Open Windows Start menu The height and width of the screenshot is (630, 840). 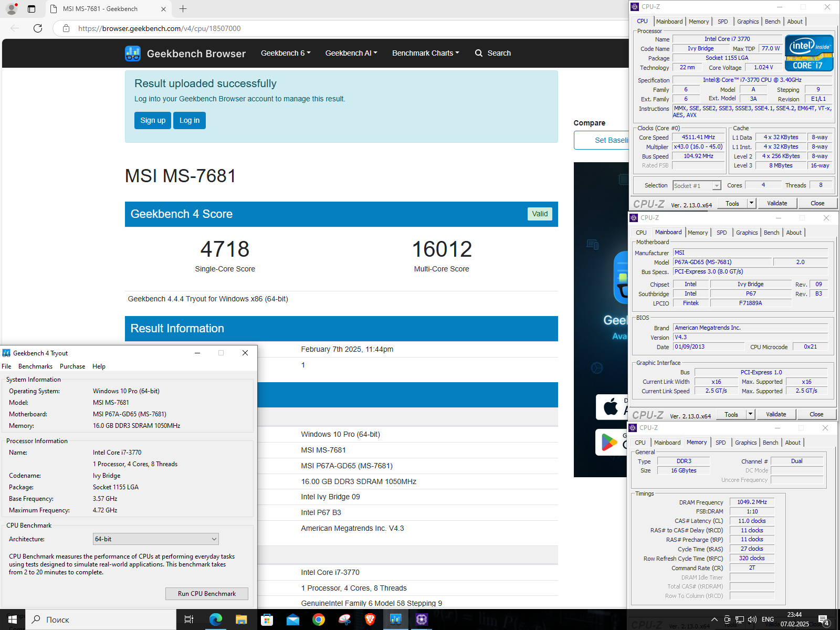[13, 619]
